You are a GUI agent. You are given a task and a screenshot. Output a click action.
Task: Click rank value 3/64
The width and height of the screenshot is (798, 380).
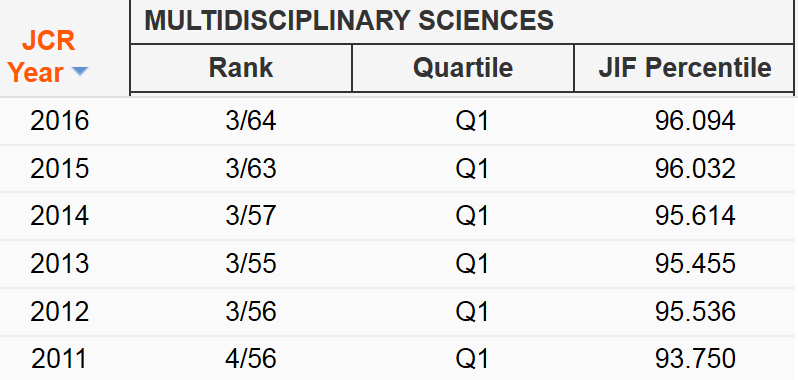tap(251, 121)
